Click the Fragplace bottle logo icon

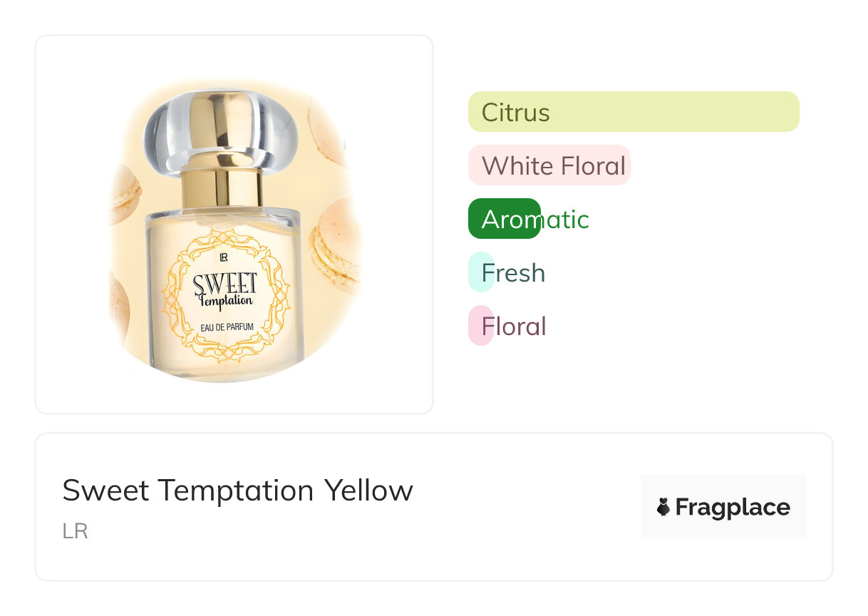[663, 508]
